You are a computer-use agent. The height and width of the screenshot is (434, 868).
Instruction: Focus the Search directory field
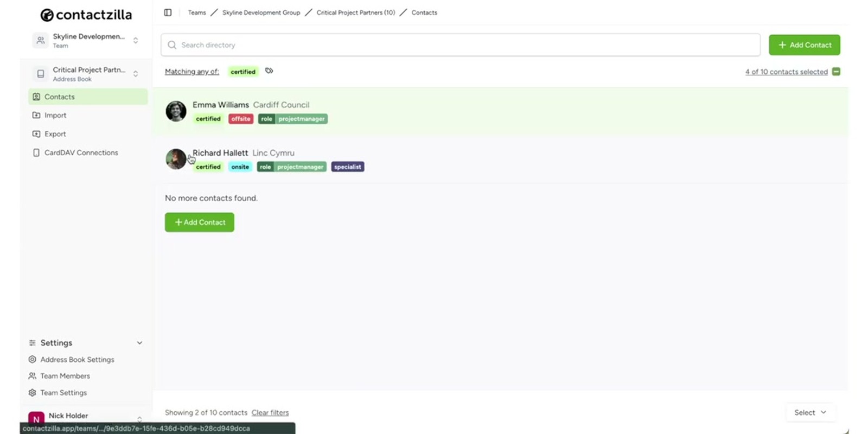[461, 45]
